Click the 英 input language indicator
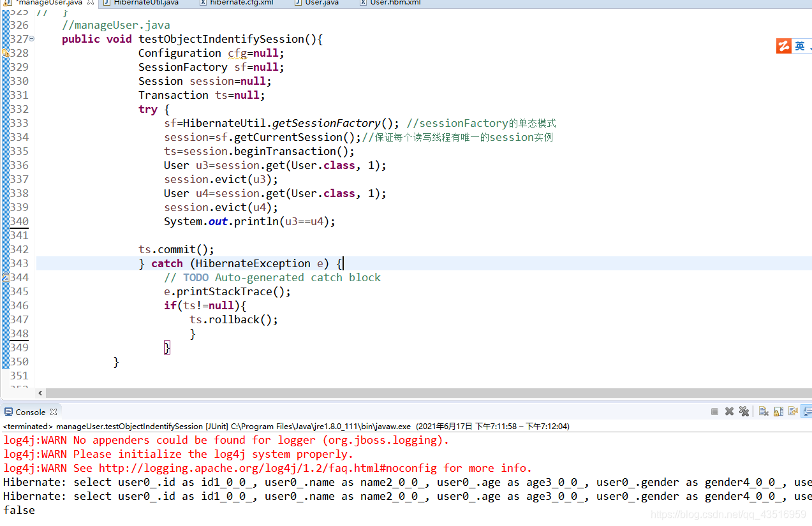Screen dimensions: 812x526 point(799,45)
